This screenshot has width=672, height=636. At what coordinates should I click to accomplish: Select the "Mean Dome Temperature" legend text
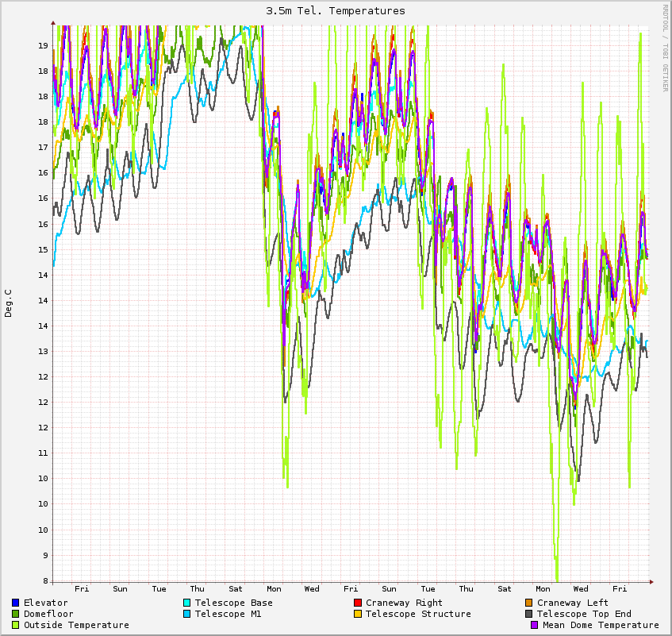tap(601, 625)
